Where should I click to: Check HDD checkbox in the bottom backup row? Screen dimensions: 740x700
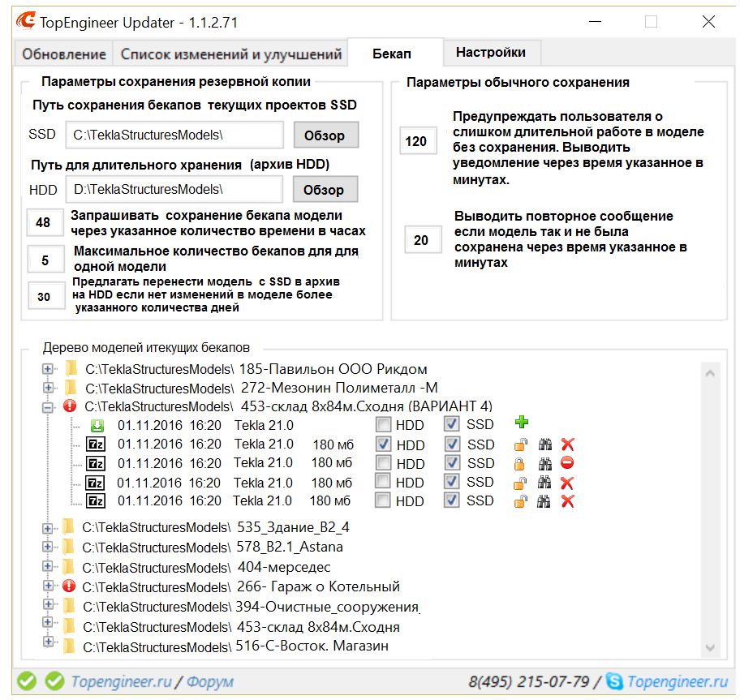(383, 500)
